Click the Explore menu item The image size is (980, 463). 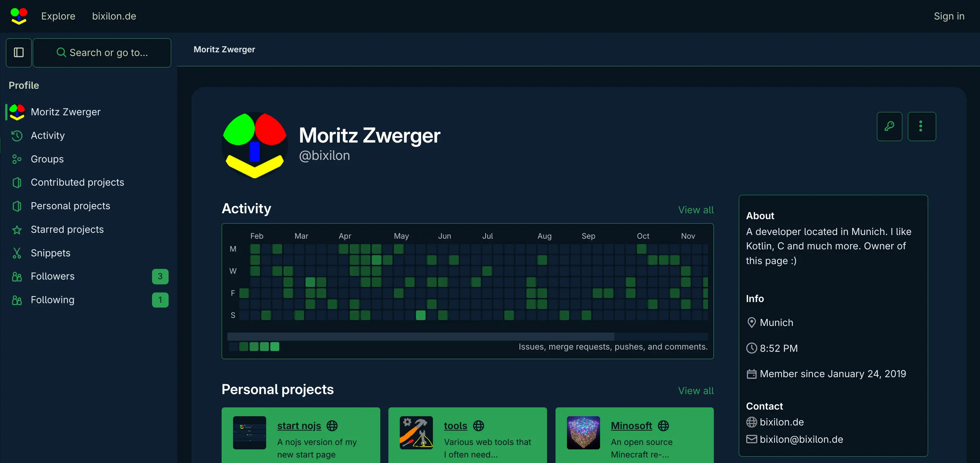pyautogui.click(x=58, y=15)
